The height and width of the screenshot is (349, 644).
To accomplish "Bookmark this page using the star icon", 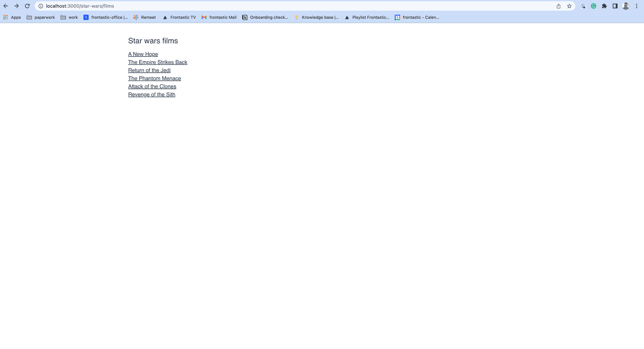I will click(569, 6).
